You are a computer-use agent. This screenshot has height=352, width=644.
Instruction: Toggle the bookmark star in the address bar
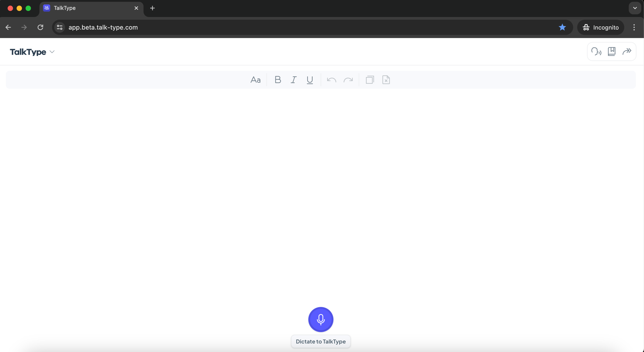pos(562,27)
